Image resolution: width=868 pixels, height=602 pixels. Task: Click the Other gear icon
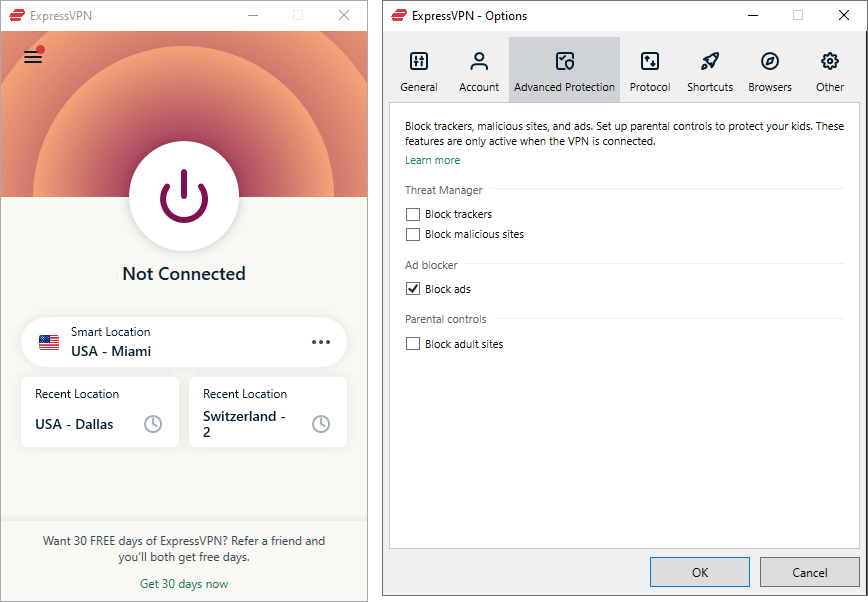tap(829, 61)
